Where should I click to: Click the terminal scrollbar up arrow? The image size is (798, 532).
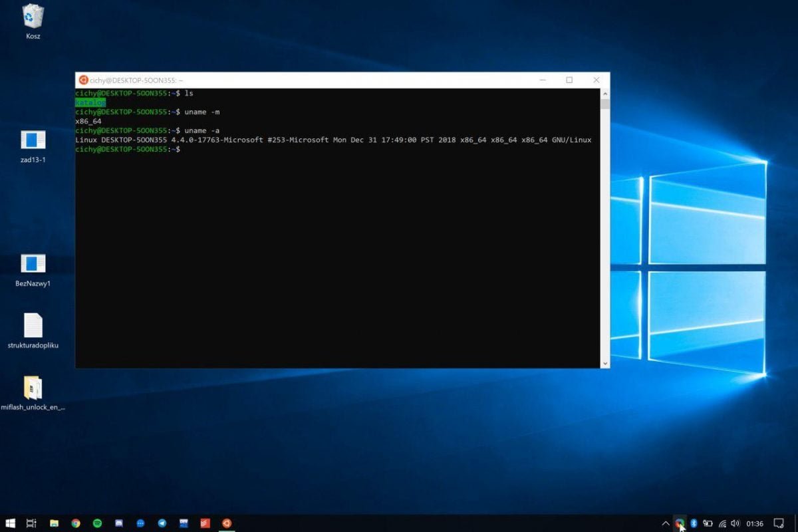click(605, 93)
